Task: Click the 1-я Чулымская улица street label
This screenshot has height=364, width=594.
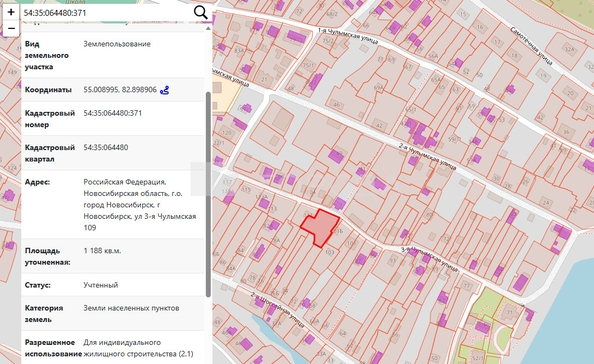Action: 347,36
